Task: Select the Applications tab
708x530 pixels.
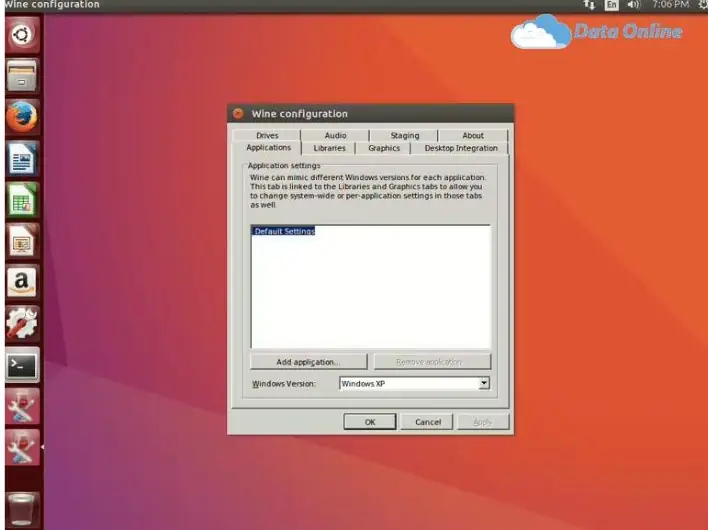Action: point(268,148)
